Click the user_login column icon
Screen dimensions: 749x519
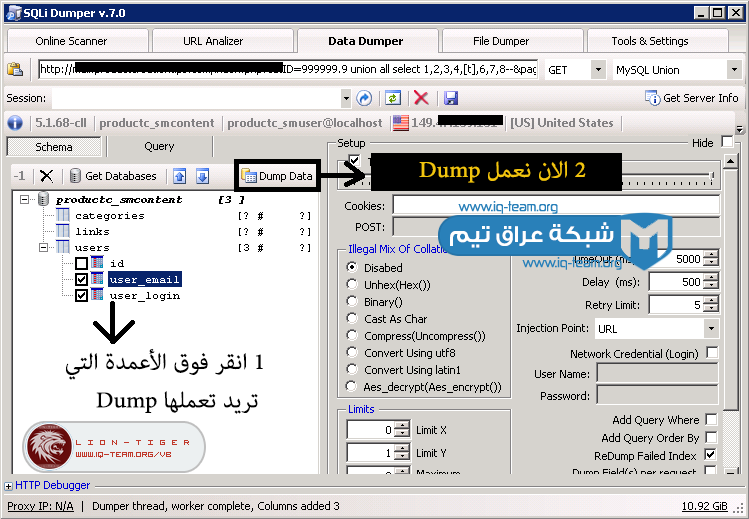[x=97, y=295]
